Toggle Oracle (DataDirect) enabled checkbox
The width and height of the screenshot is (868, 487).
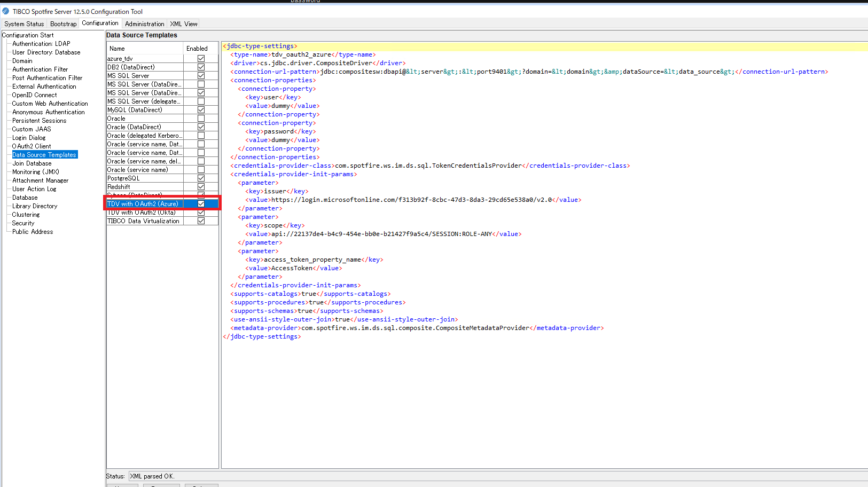coord(201,127)
